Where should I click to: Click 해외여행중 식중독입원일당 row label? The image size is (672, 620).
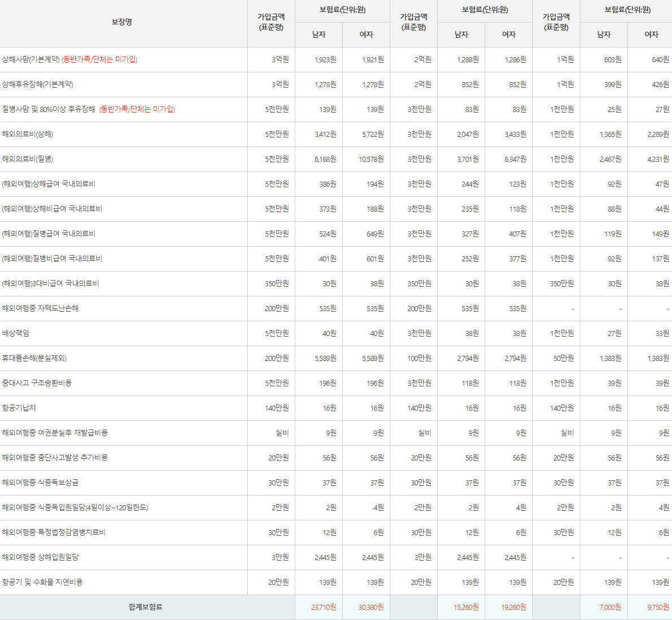(x=75, y=507)
